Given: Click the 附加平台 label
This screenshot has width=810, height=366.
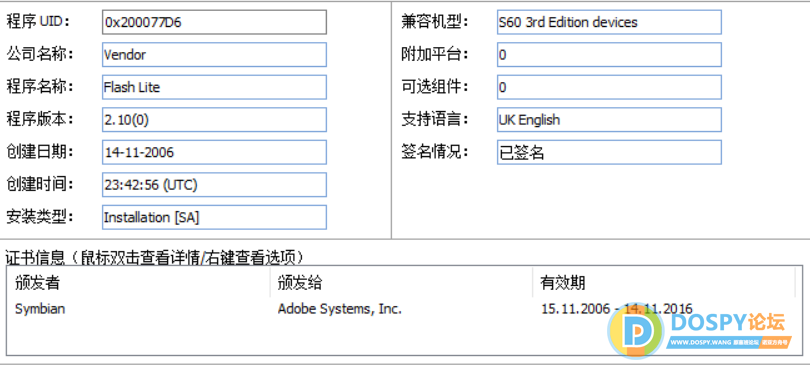Looking at the screenshot, I should (434, 54).
